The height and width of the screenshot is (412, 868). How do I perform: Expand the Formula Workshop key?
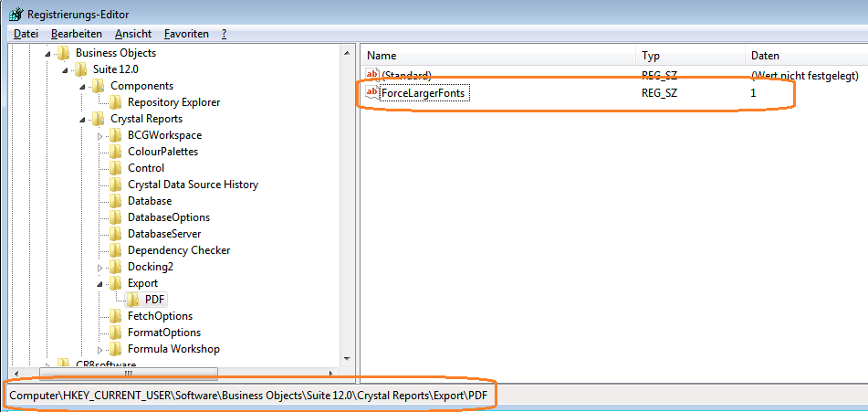[100, 350]
